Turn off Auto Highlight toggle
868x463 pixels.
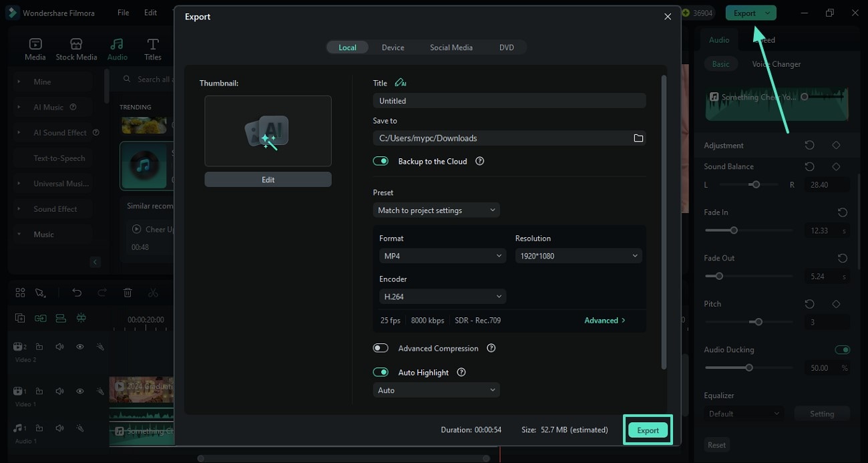(x=381, y=372)
